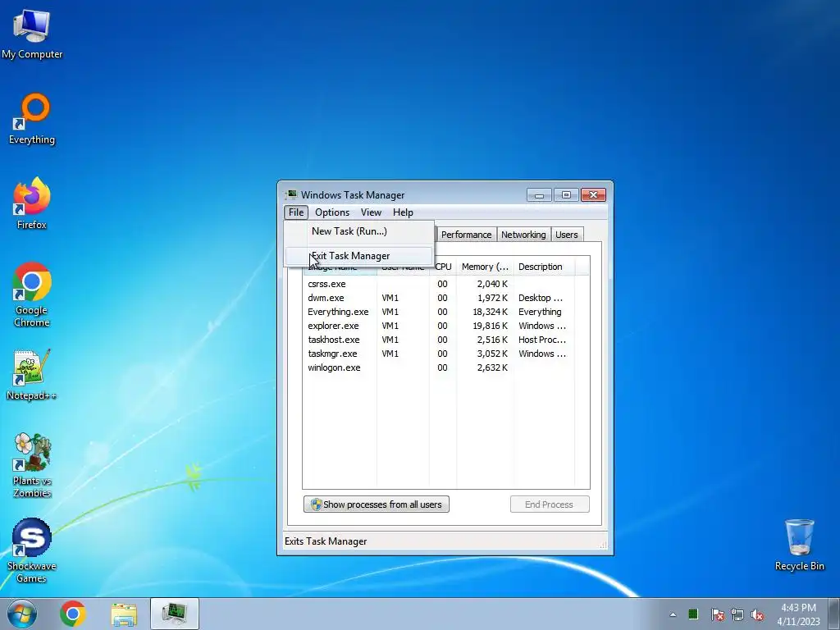This screenshot has width=840, height=630.
Task: Click the Show Desktop strip at taskbar end
Action: (x=834, y=614)
